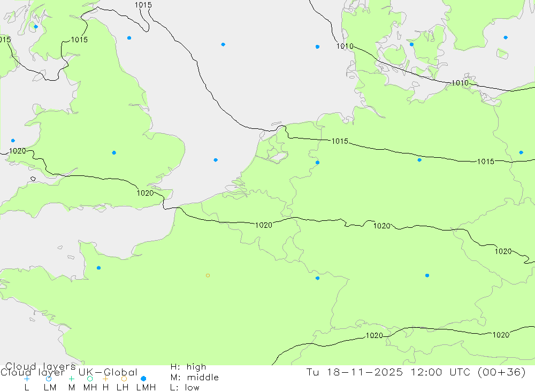Click the 'LM' legend label

point(50,388)
